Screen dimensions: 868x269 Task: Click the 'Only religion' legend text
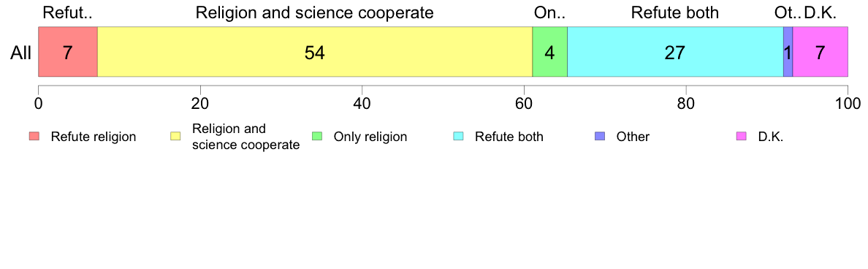point(370,137)
